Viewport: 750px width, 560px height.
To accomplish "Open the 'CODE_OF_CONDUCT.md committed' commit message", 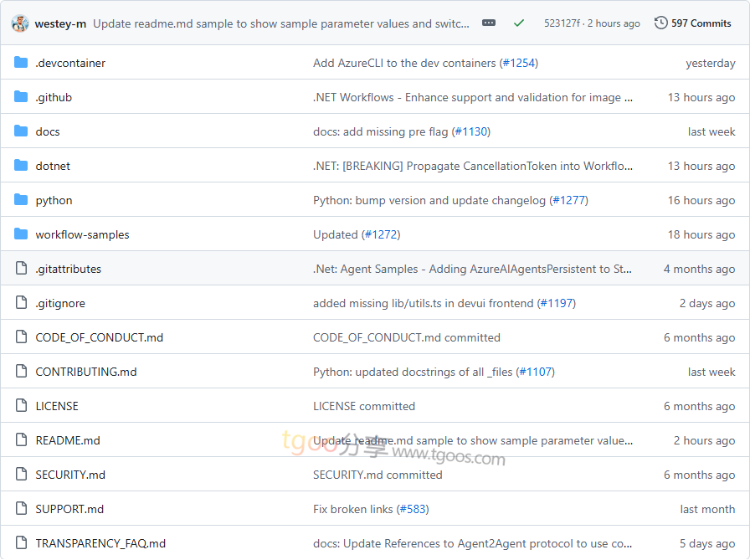I will click(407, 337).
